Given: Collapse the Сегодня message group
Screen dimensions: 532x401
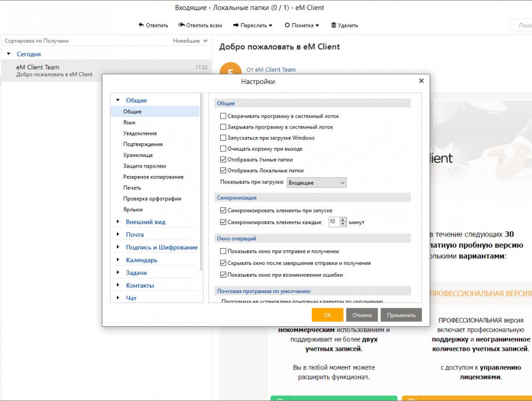Looking at the screenshot, I should [9, 54].
